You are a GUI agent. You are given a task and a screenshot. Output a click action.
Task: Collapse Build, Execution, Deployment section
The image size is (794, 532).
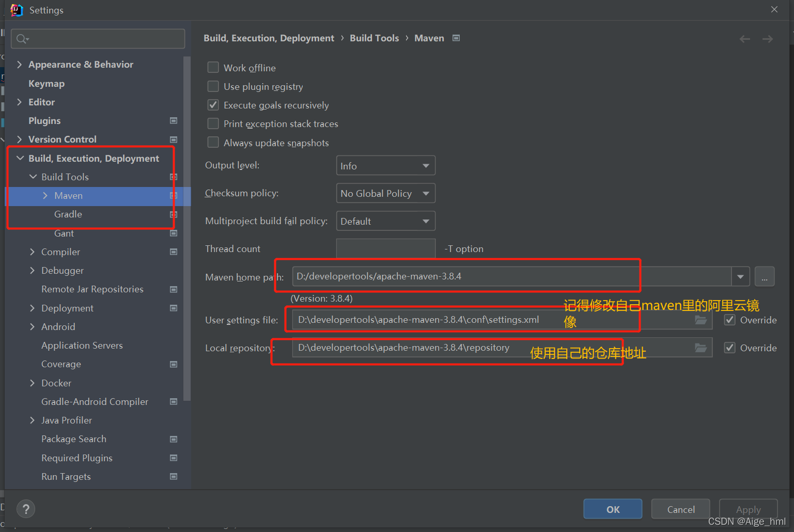coord(20,158)
